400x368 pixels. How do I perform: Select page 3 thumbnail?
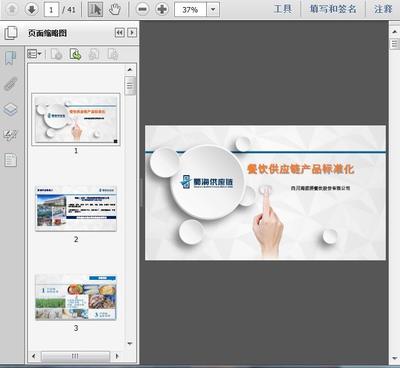76,297
